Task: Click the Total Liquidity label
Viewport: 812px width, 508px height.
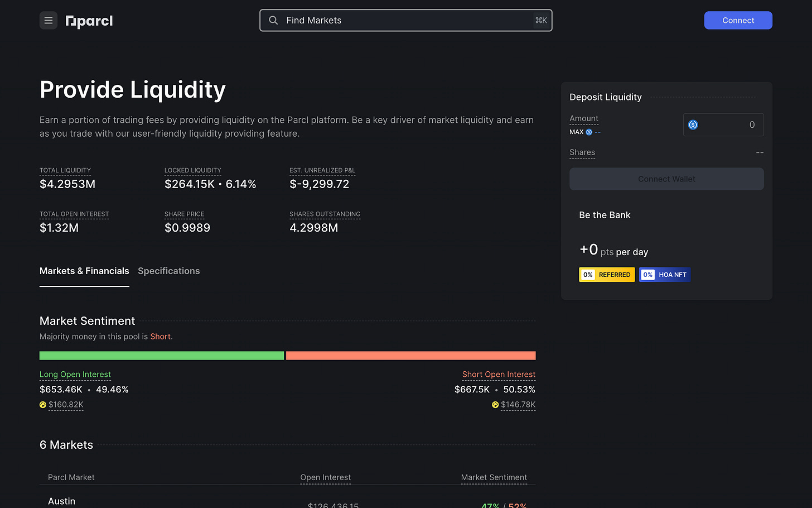Action: [x=65, y=170]
